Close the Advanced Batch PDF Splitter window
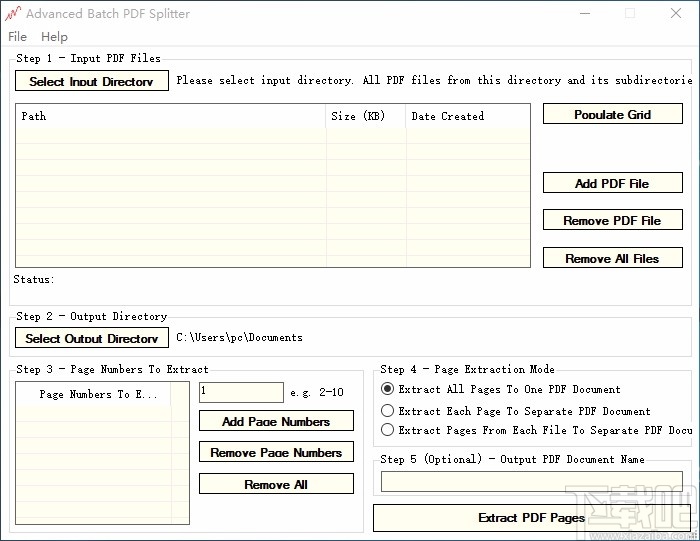The image size is (700, 541). tap(676, 13)
